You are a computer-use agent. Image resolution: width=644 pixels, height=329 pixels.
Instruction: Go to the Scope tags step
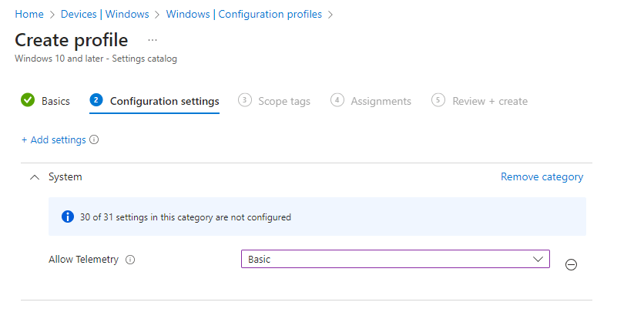pyautogui.click(x=283, y=101)
